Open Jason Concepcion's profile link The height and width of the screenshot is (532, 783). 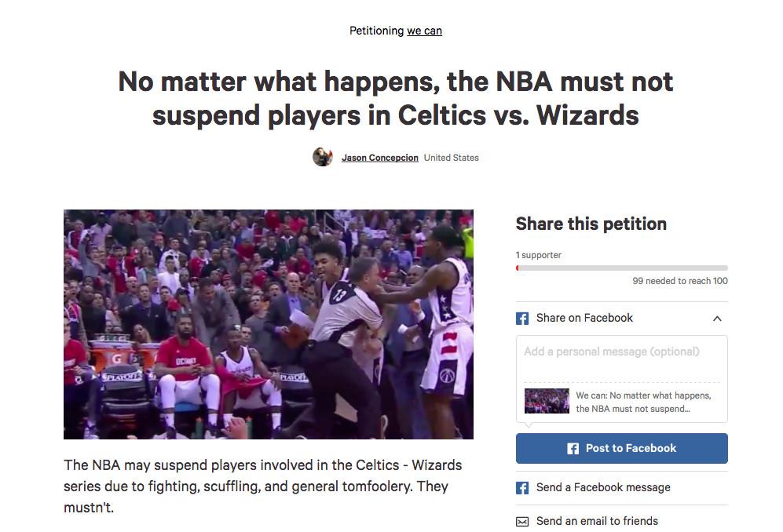coord(379,158)
